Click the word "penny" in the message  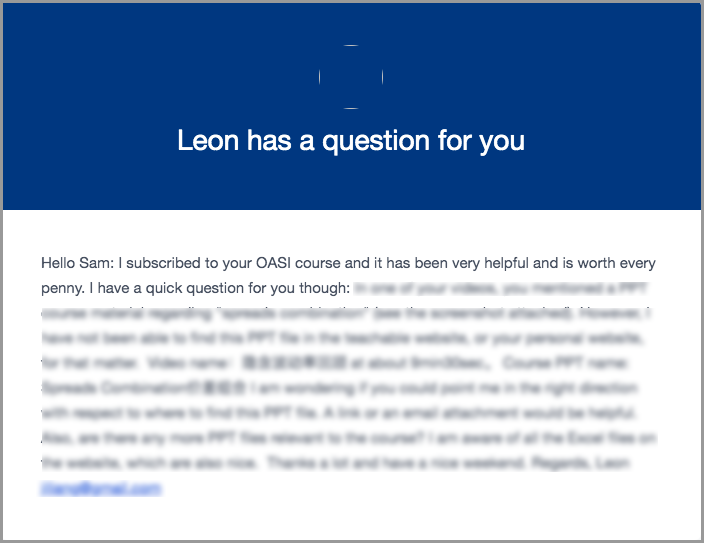point(63,288)
